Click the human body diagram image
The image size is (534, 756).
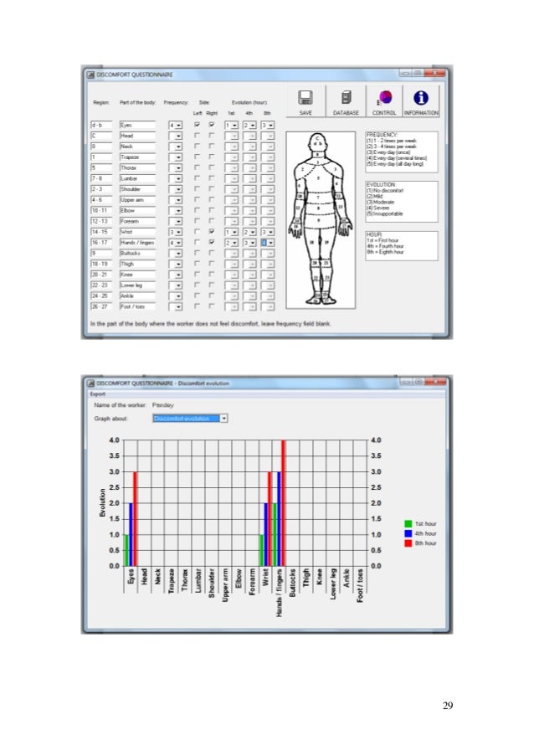click(x=321, y=220)
